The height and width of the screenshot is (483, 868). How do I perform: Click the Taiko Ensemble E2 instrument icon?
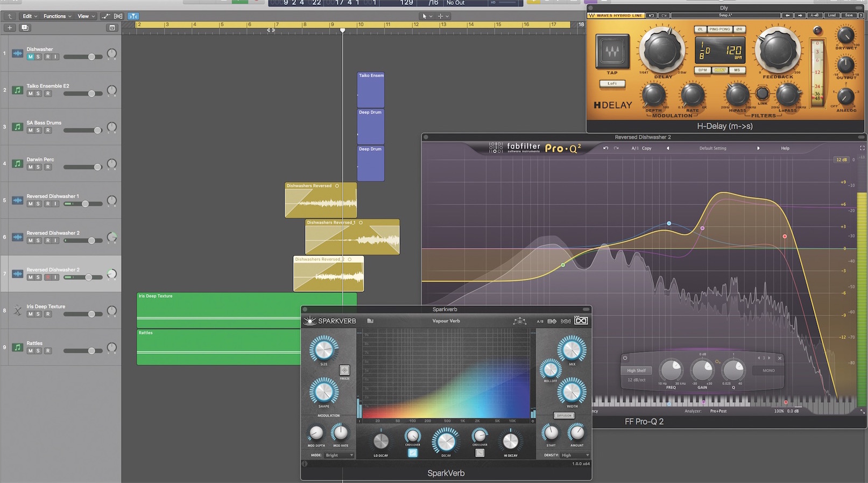17,90
